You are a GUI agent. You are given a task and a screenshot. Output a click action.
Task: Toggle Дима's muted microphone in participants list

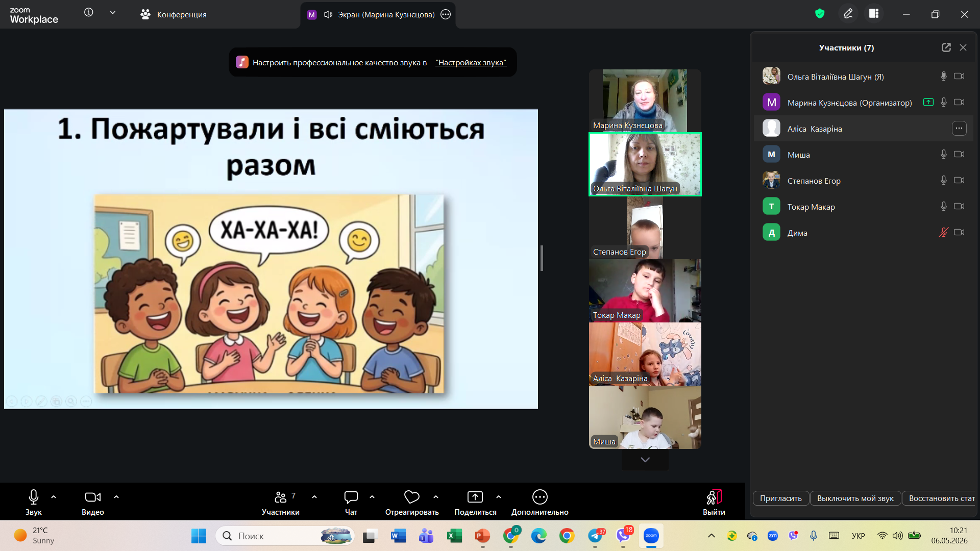click(x=943, y=232)
